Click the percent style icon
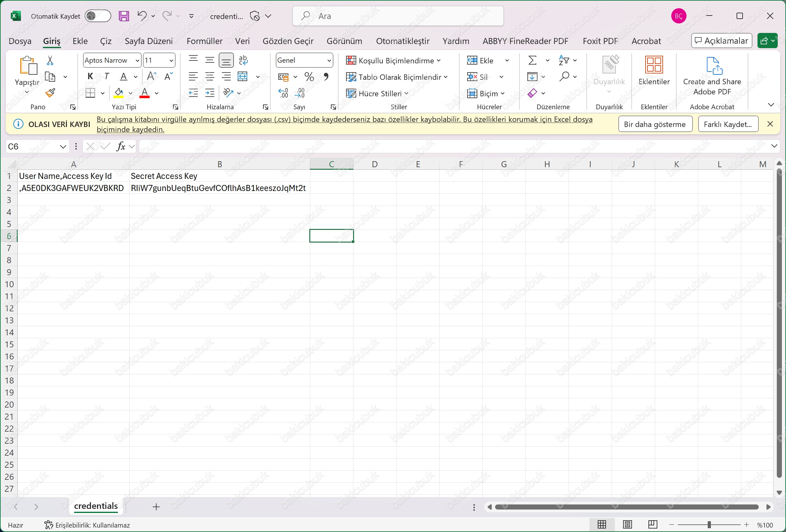This screenshot has width=786, height=532. point(309,77)
